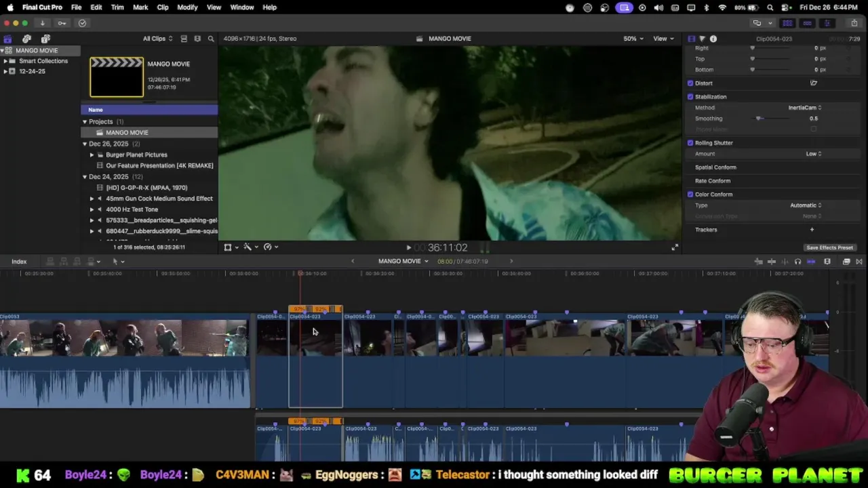This screenshot has height=488, width=868.
Task: Open clip grouping options icon in browser
Action: pos(197,39)
